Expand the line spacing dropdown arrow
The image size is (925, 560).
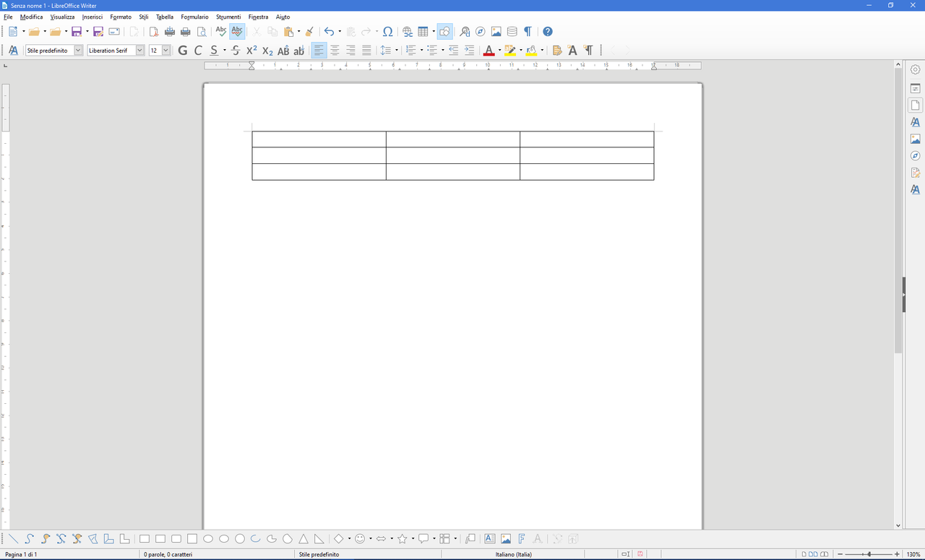pyautogui.click(x=397, y=51)
